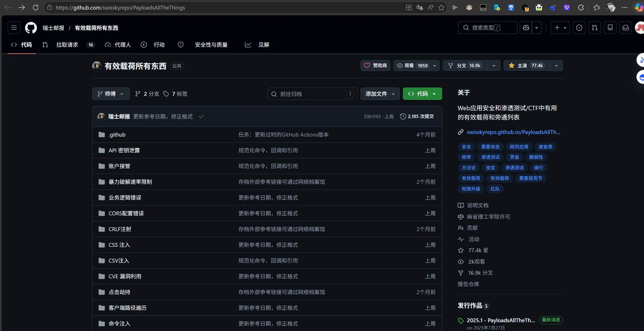Go forward with the browser arrow
Viewport: 644px width, 331px height.
click(22, 7)
